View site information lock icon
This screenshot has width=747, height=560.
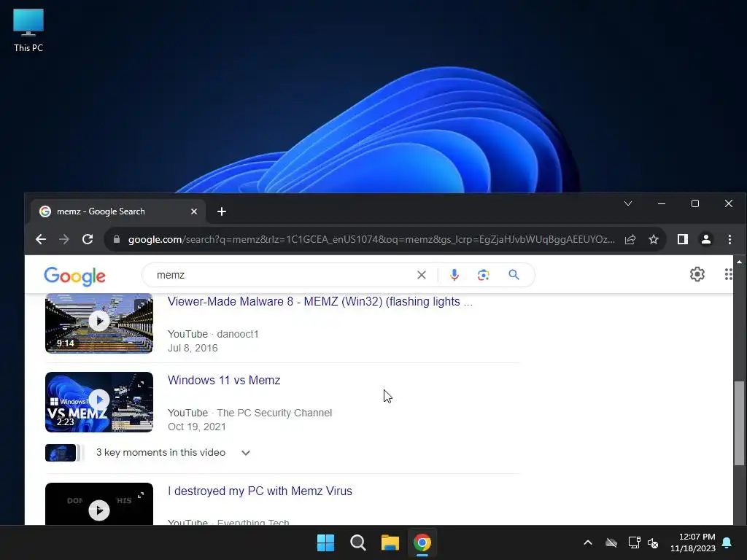pyautogui.click(x=117, y=239)
